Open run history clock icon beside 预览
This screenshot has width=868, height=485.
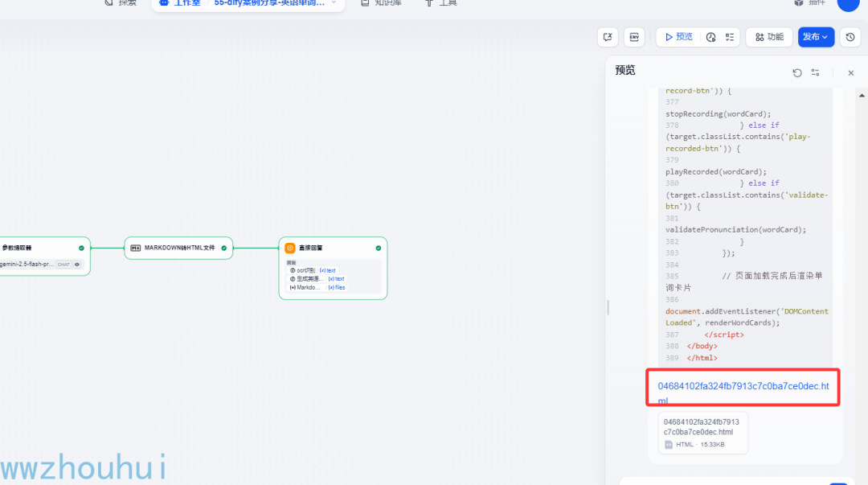pos(710,37)
